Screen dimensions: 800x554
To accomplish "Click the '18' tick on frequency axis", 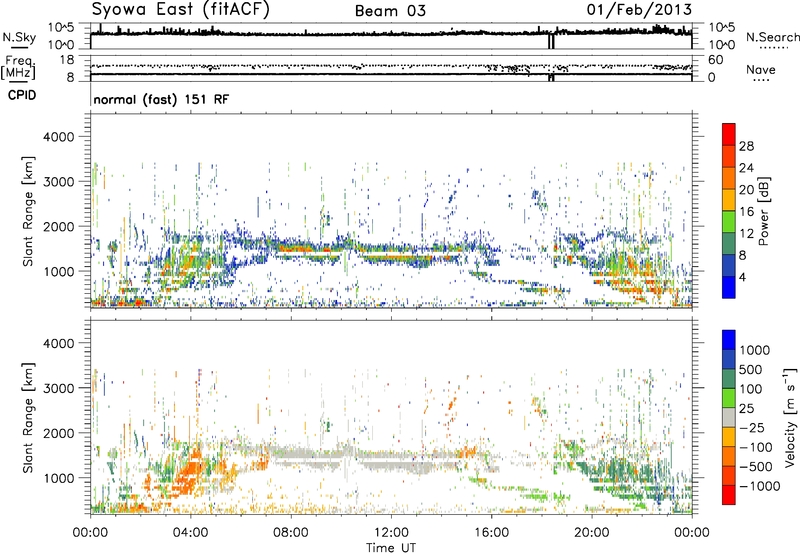I will click(x=67, y=60).
